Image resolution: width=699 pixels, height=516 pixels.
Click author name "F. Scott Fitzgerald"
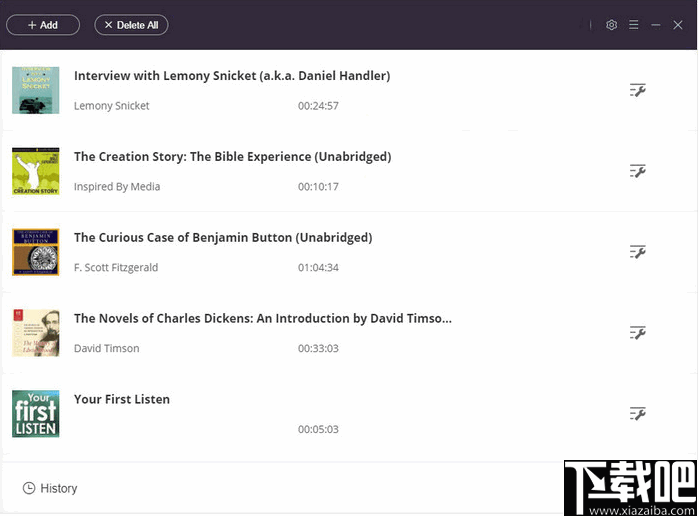pos(116,268)
